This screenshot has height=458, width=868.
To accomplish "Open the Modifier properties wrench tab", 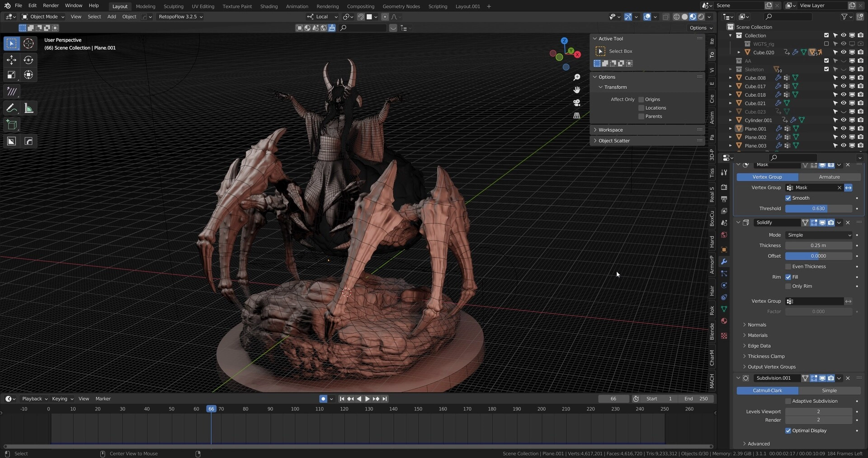I will click(x=724, y=262).
